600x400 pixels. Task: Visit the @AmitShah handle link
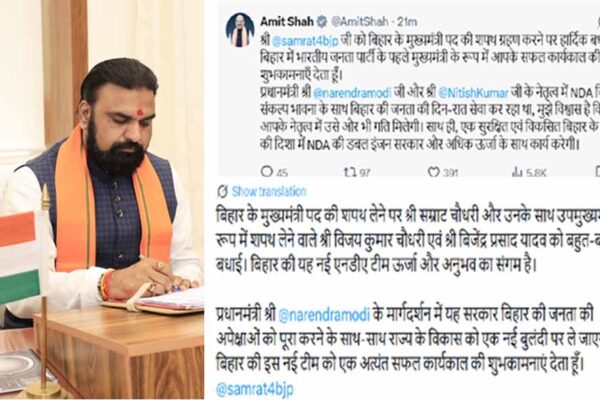pos(359,21)
